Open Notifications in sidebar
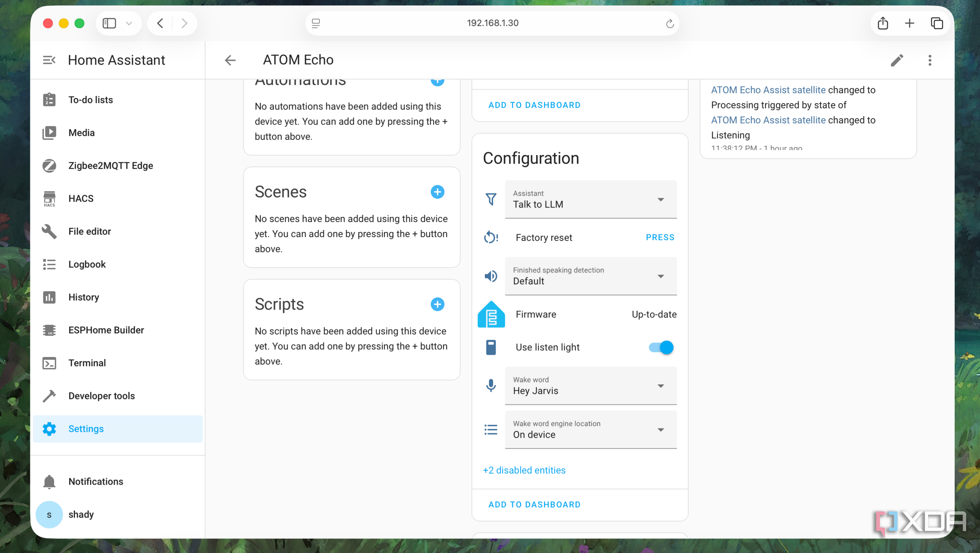The image size is (980, 553). point(118,482)
